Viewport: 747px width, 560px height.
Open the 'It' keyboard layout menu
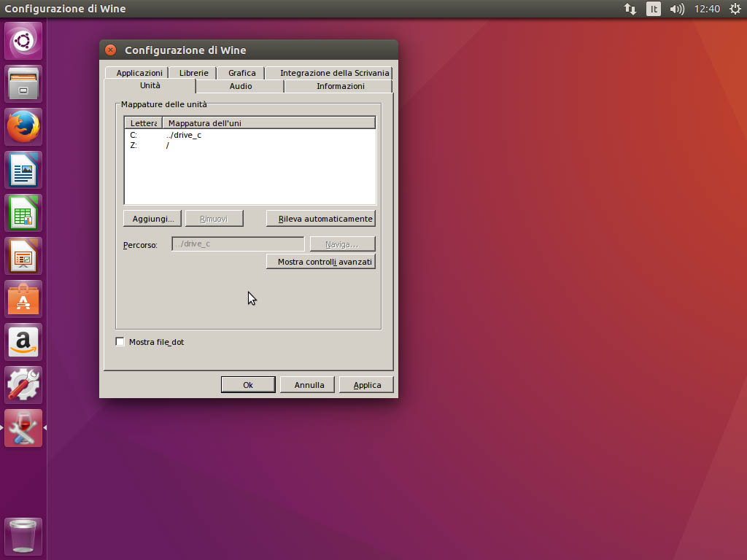pyautogui.click(x=654, y=9)
